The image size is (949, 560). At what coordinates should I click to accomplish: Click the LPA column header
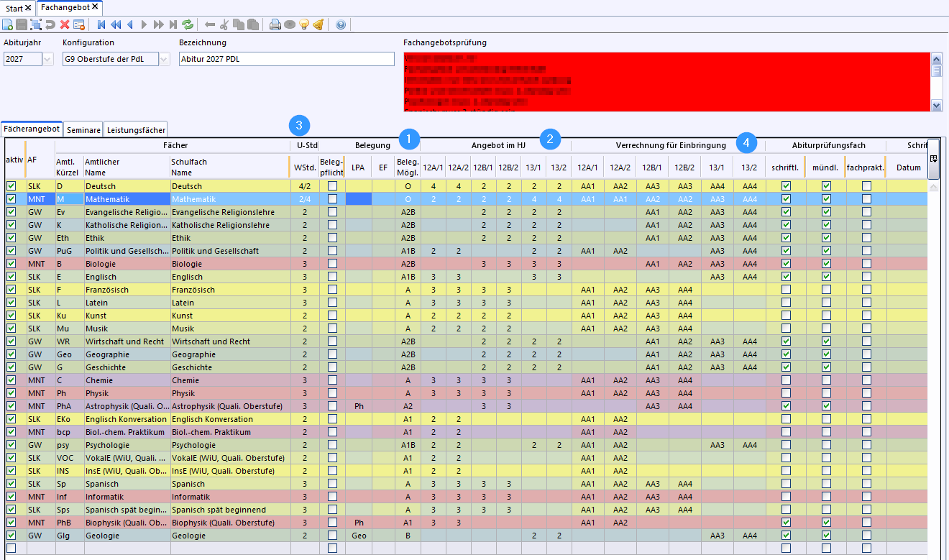(x=358, y=167)
